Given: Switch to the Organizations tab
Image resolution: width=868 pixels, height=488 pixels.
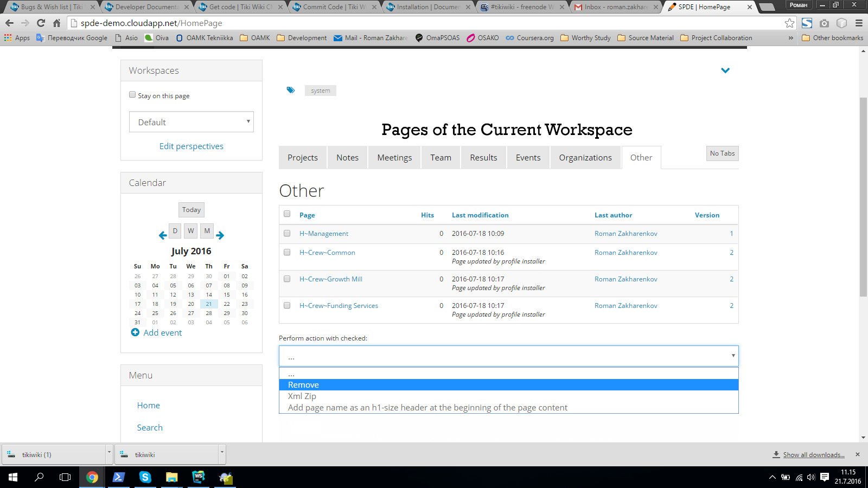Looking at the screenshot, I should pyautogui.click(x=585, y=157).
